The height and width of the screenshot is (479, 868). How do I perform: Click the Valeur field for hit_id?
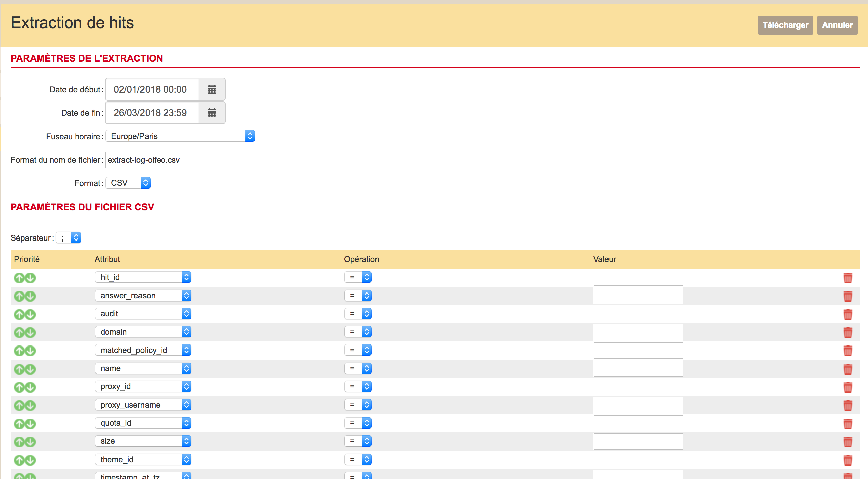[638, 278]
